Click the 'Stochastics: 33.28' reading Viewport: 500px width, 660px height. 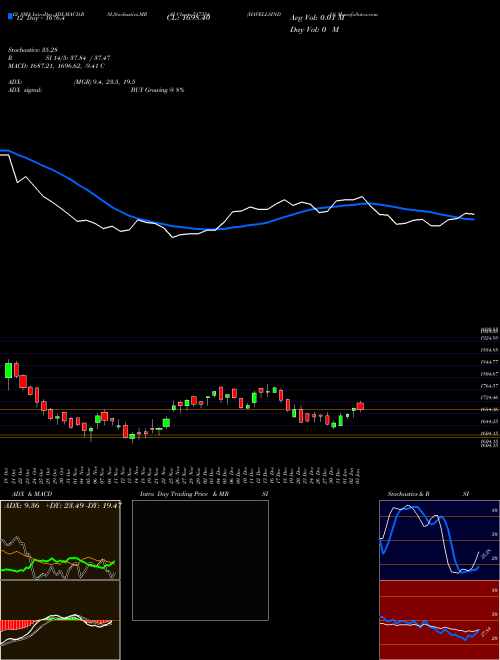(32, 50)
